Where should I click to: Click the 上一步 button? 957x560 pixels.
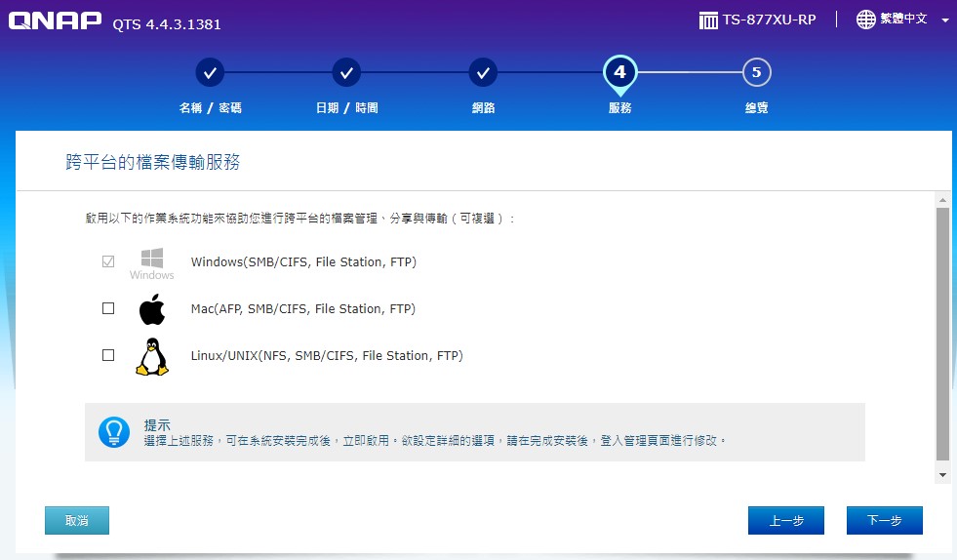785,521
